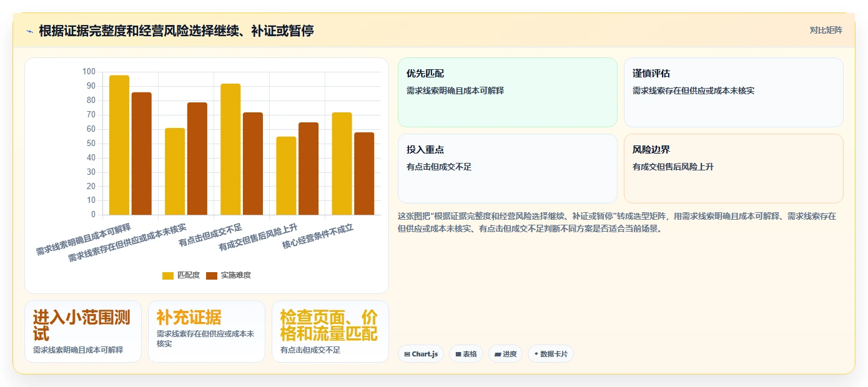
Task: Click the y-axis value 50
Action: tap(91, 144)
